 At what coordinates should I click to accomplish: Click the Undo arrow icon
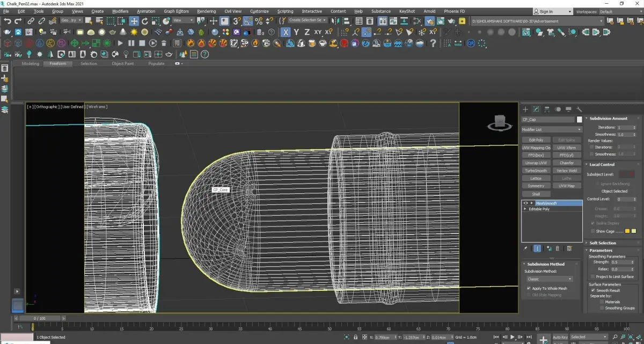point(8,21)
